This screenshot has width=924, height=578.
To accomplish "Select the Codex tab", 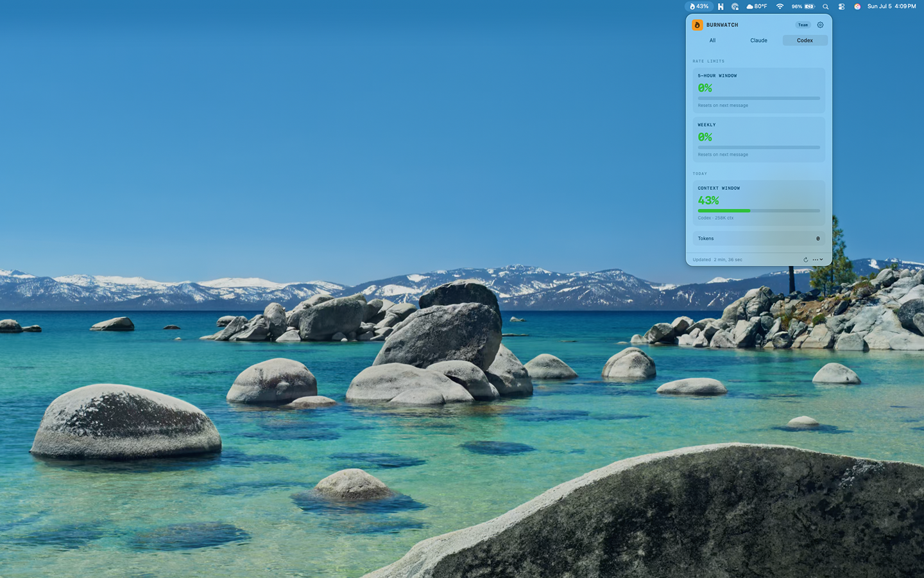I will pos(805,40).
